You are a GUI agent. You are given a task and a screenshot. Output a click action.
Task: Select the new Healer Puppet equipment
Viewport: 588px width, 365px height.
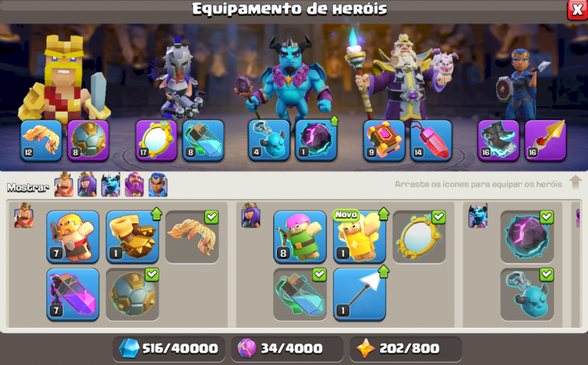coord(359,236)
